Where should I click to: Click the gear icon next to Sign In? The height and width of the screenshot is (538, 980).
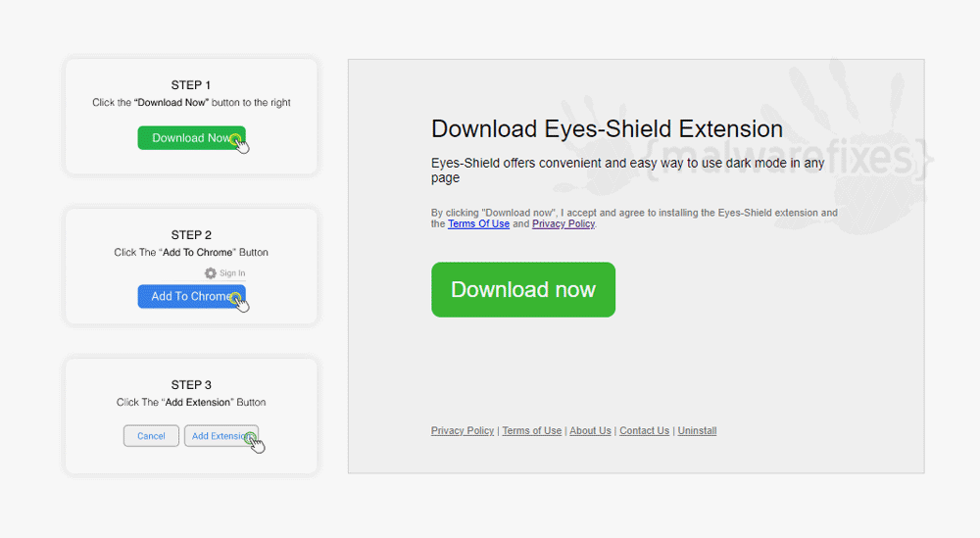click(211, 273)
